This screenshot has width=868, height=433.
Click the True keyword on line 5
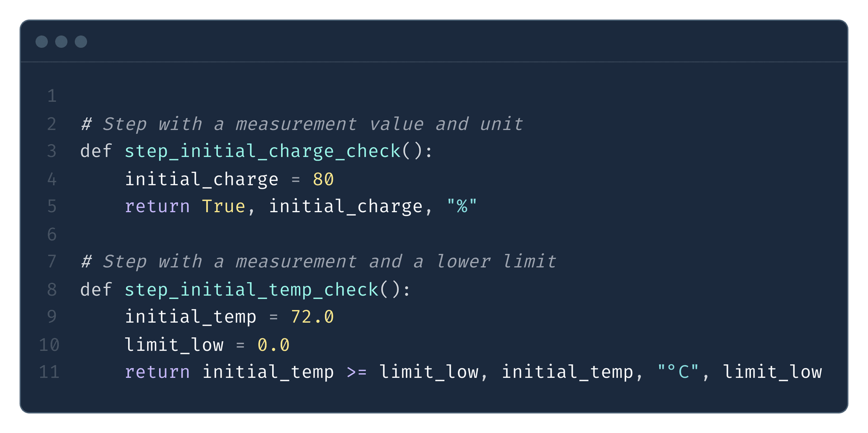coord(223,206)
